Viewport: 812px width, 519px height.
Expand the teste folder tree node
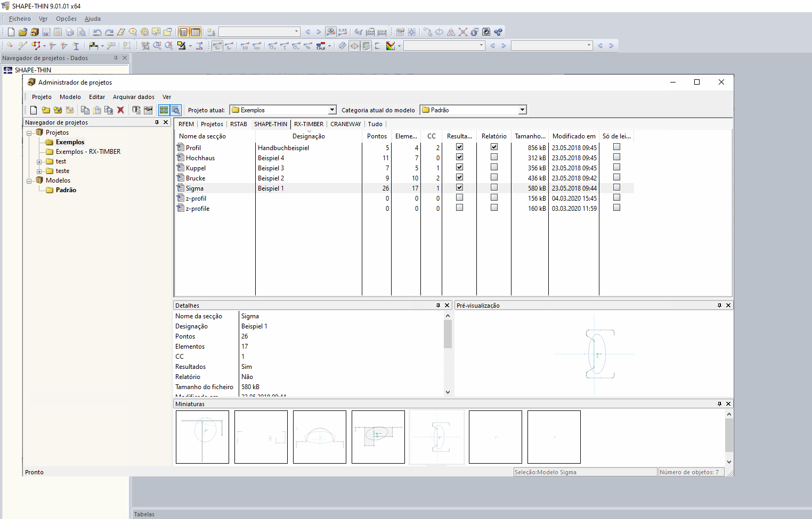click(x=39, y=171)
